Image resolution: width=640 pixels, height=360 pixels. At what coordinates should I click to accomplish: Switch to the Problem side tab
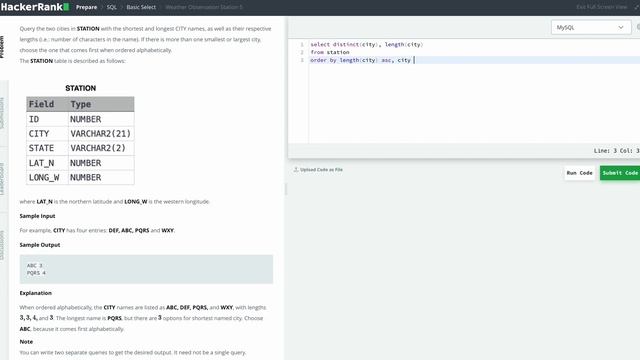[x=2, y=47]
